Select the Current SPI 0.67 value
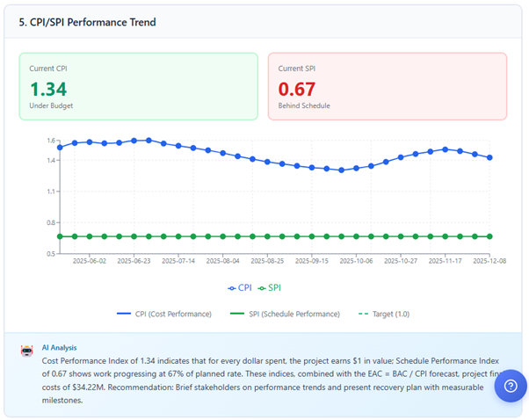Screen dimensions: 529x420 tap(297, 89)
